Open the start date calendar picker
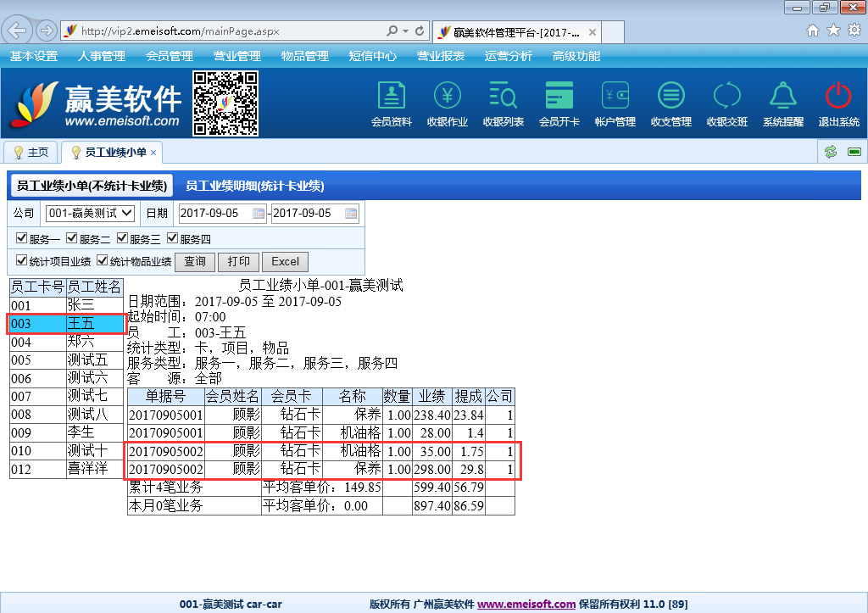Viewport: 868px width, 613px height. (x=259, y=214)
